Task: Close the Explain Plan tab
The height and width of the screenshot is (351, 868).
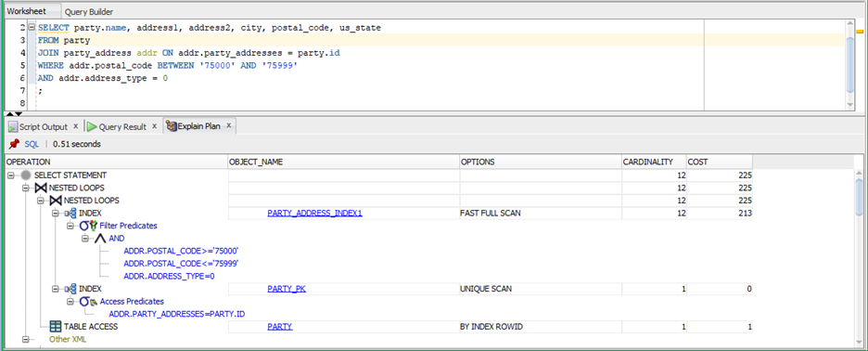Action: [x=229, y=126]
